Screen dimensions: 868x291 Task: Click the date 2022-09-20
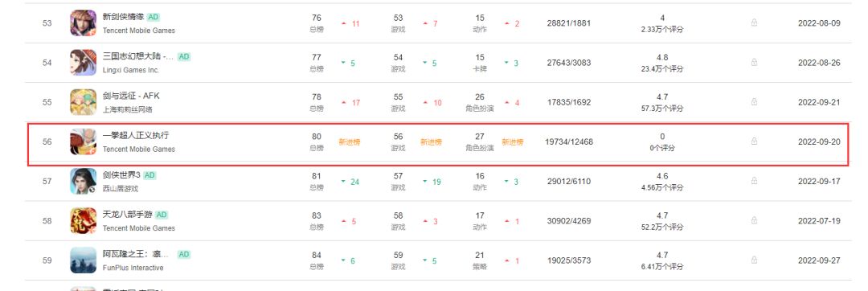(819, 142)
